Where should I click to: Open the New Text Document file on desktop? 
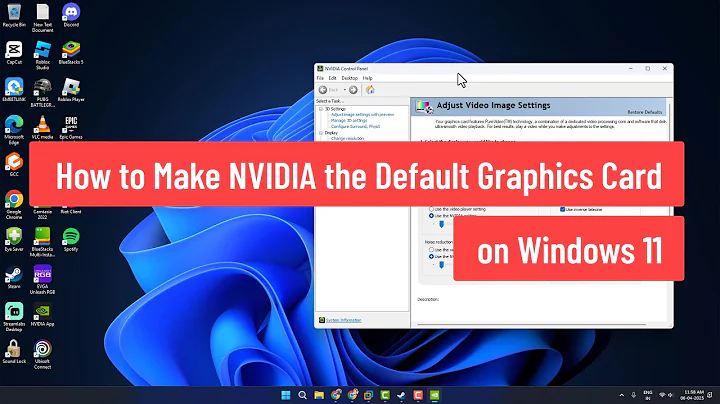[43, 18]
